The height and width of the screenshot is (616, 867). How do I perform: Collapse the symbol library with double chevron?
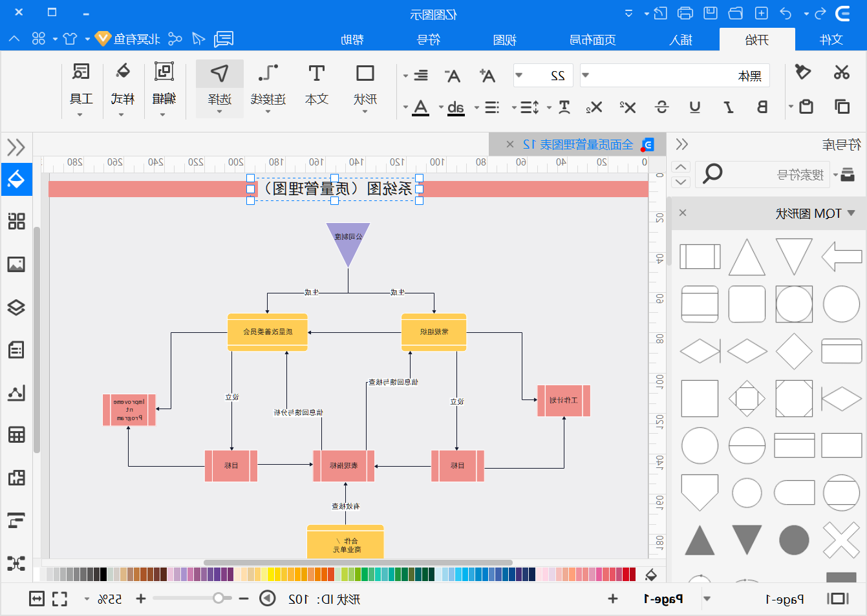click(x=681, y=144)
